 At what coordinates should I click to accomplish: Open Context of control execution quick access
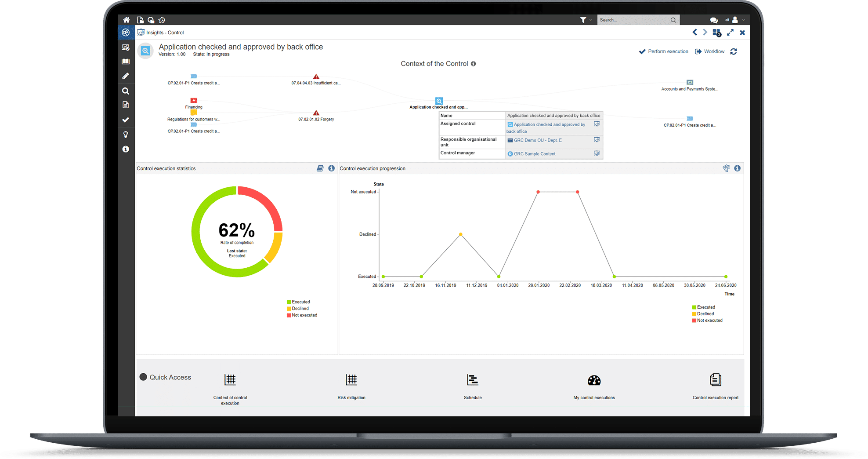(x=230, y=389)
